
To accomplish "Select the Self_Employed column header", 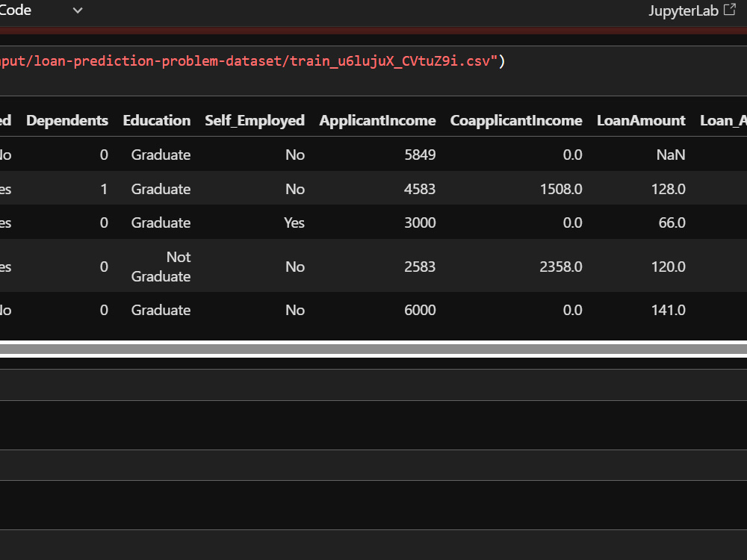I will click(x=255, y=120).
